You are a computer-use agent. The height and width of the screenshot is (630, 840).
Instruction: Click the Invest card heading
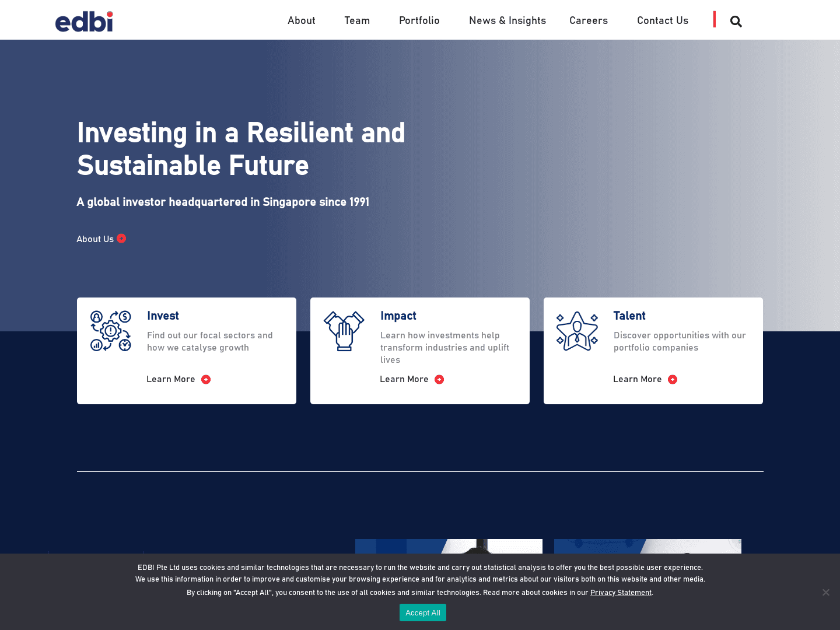pos(163,316)
